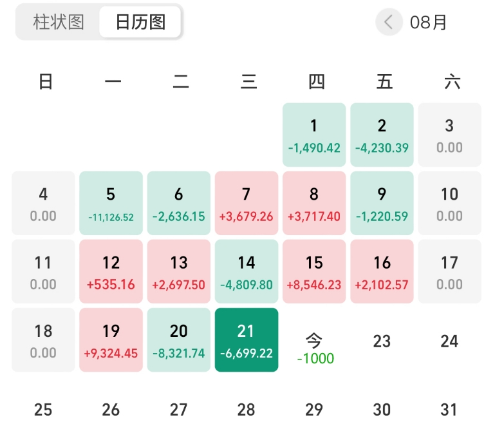Open day 14 cell showing -4,809.80
This screenshot has height=422, width=504.
pyautogui.click(x=247, y=271)
